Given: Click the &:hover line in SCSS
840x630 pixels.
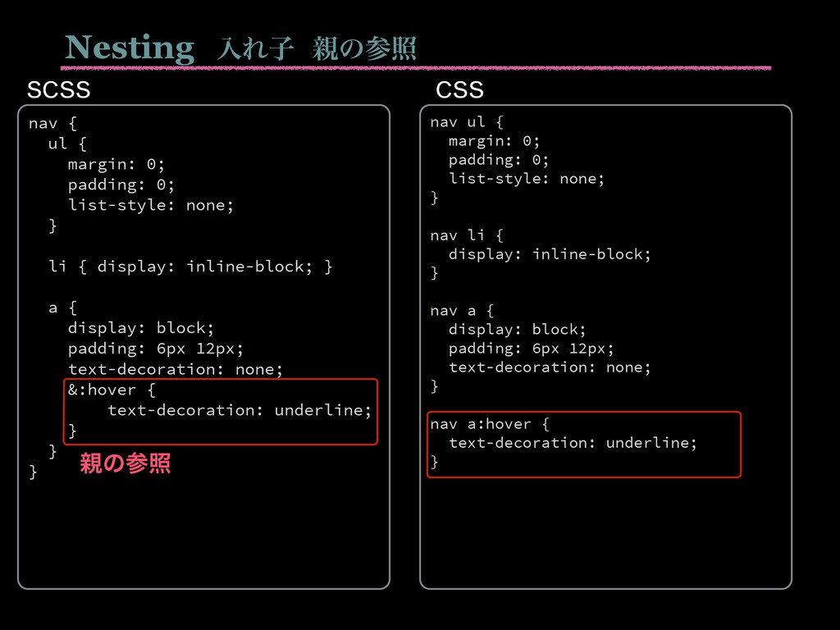Looking at the screenshot, I should tap(112, 390).
